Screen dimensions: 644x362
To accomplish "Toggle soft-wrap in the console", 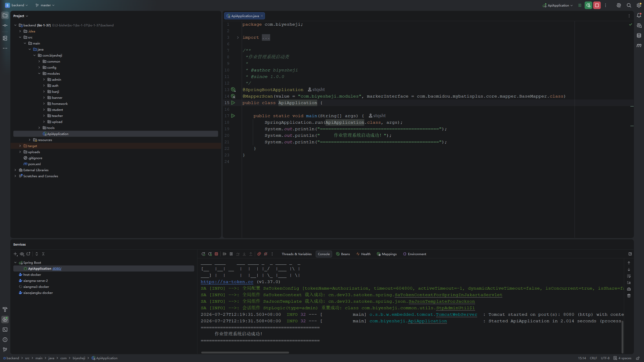I will tap(629, 276).
